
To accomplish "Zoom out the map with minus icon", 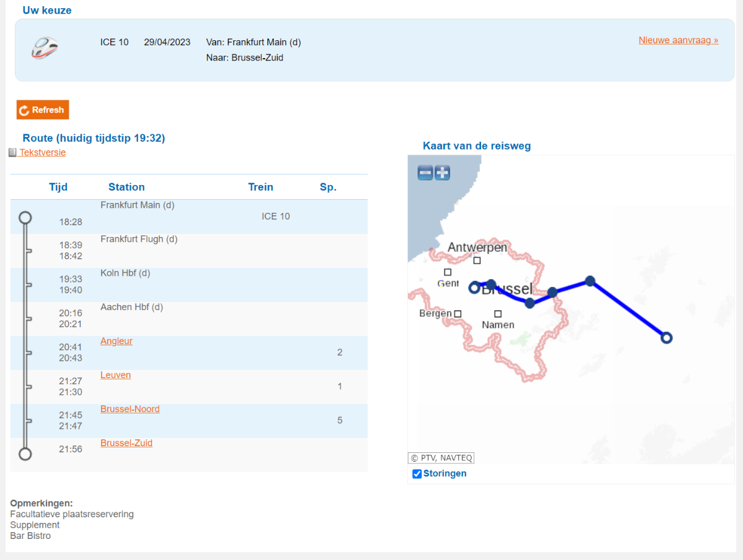I will click(x=425, y=173).
